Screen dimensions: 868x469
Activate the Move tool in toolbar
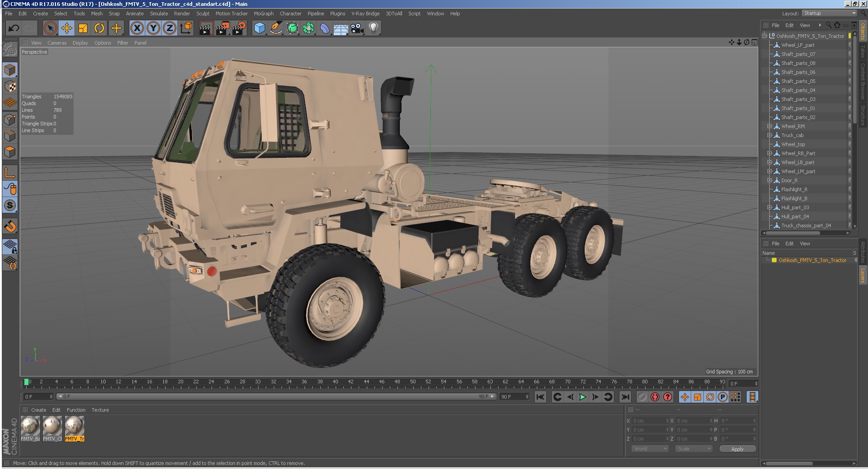point(67,28)
